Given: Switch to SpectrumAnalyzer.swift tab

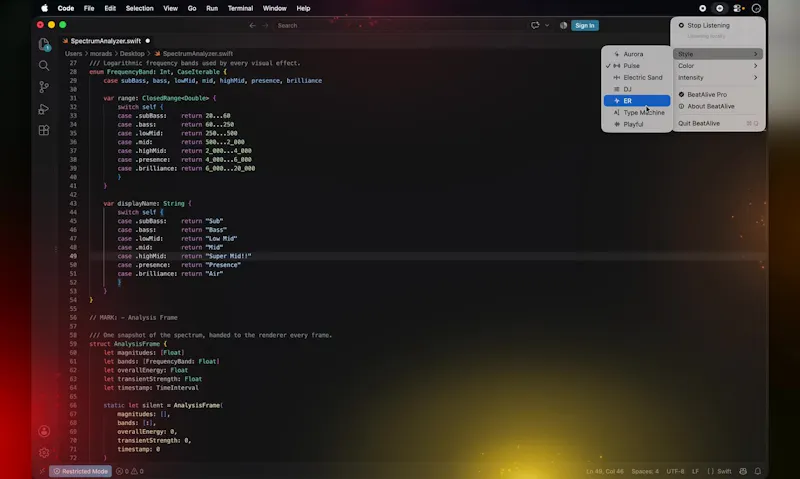Looking at the screenshot, I should pyautogui.click(x=106, y=41).
